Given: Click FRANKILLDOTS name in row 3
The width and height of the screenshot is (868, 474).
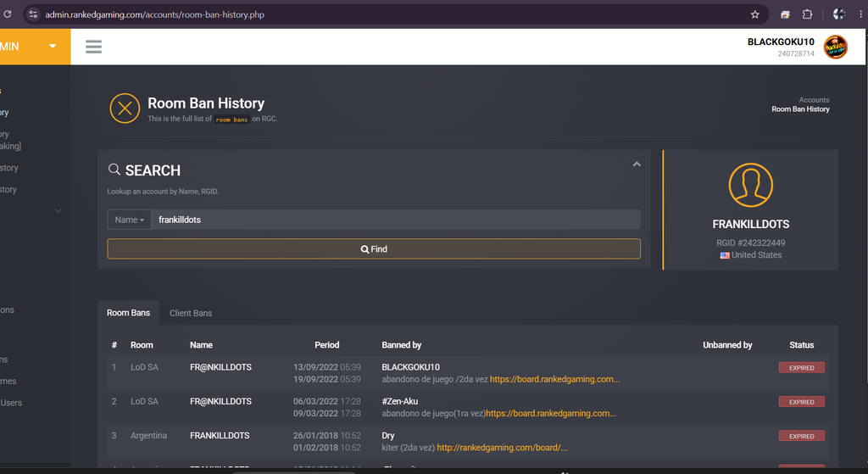Looking at the screenshot, I should tap(220, 436).
